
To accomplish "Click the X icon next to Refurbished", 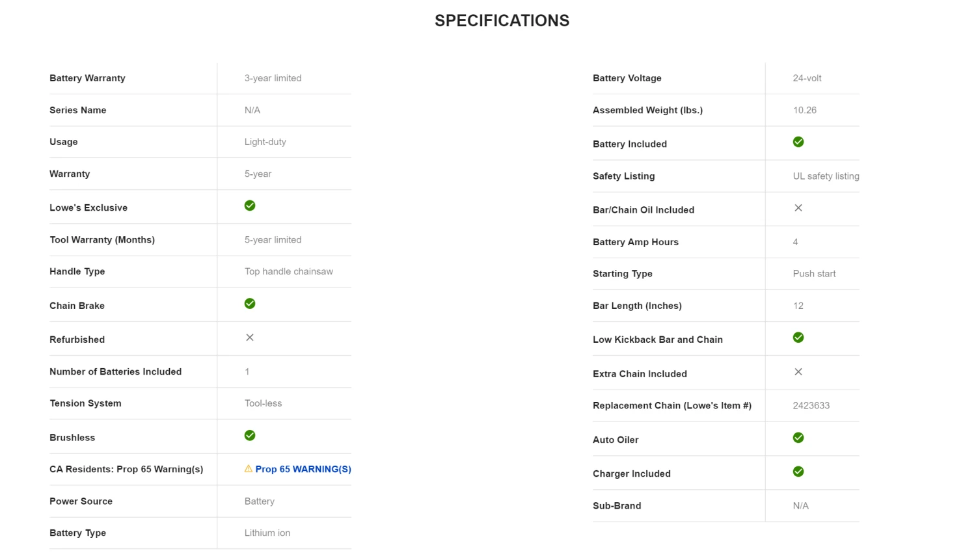I will coord(250,338).
